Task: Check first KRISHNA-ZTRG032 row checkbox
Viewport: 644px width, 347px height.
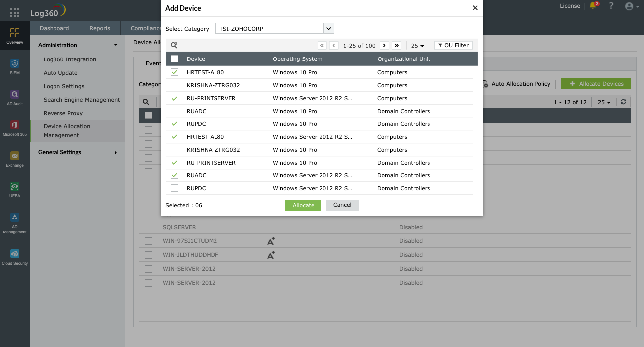Action: click(x=174, y=85)
